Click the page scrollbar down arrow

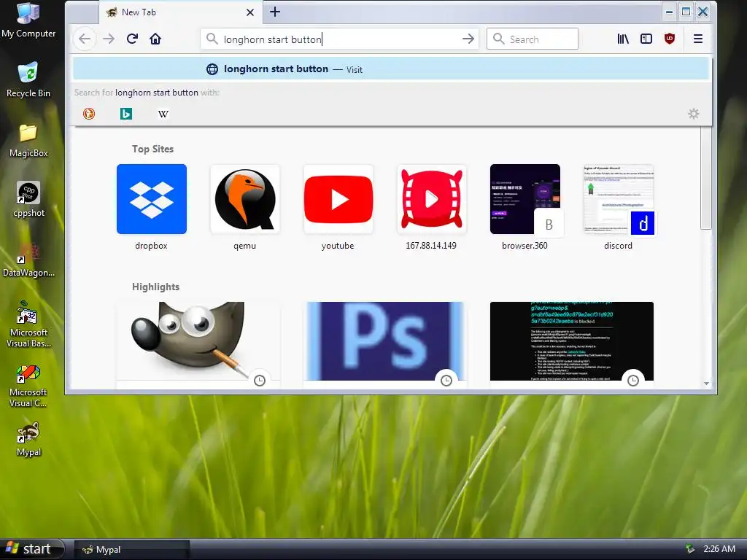tap(706, 384)
